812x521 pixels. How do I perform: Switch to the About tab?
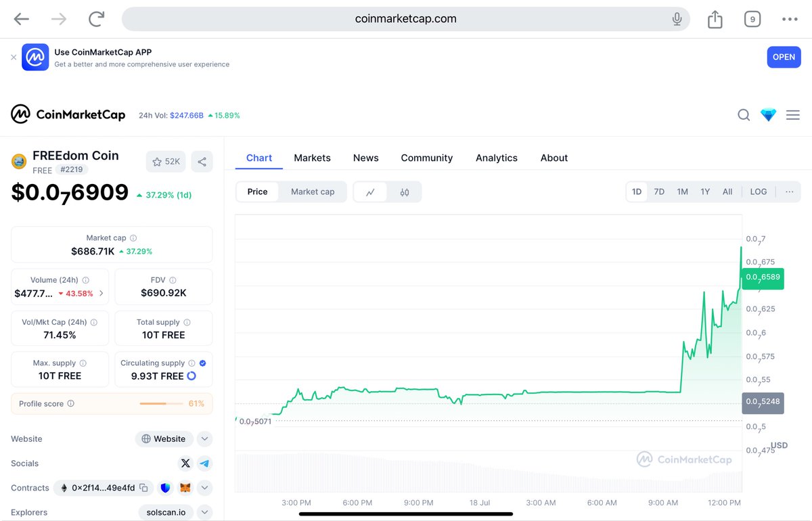click(554, 158)
